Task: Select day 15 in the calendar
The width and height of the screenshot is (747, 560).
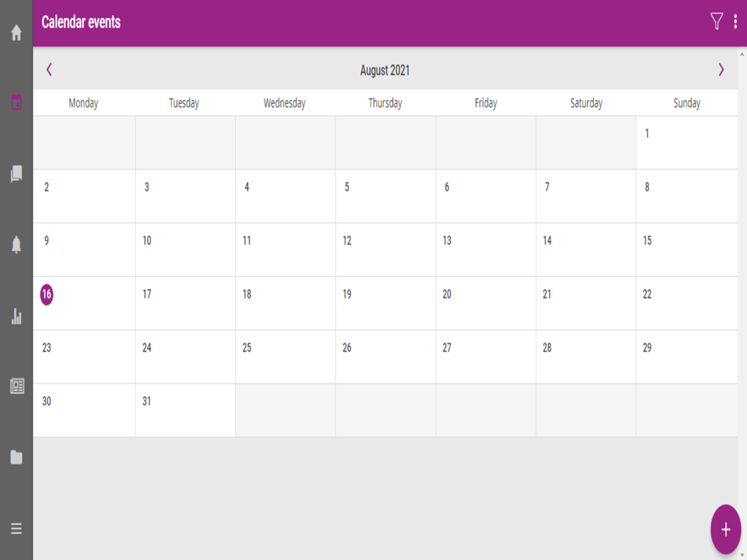Action: pos(686,249)
